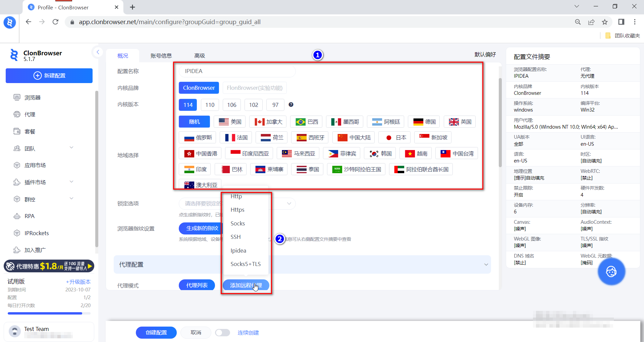Toggle the continuous create (连续创建) switch

(222, 333)
